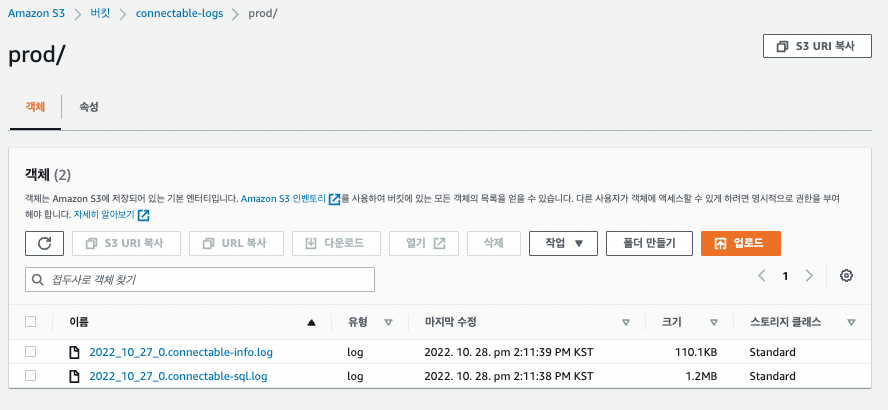Sort by 크기 column arrow

[x=714, y=322]
